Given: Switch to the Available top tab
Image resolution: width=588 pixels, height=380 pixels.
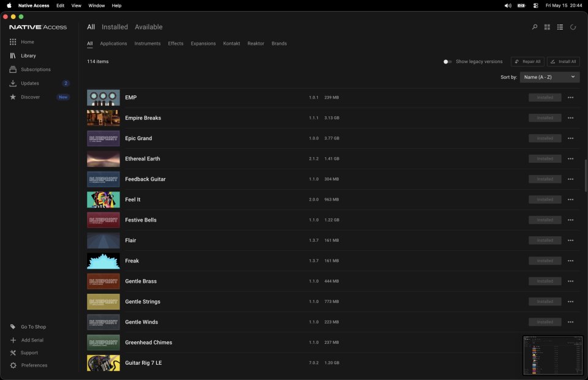Looking at the screenshot, I should point(148,27).
